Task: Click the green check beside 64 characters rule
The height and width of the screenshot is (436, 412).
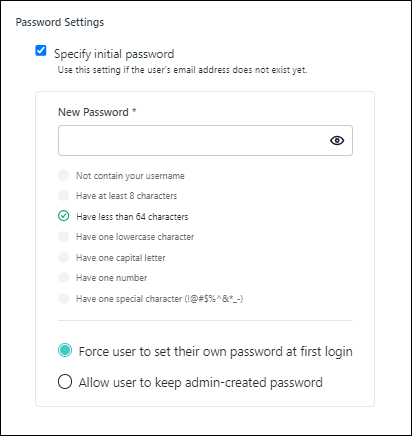Action: [x=63, y=216]
